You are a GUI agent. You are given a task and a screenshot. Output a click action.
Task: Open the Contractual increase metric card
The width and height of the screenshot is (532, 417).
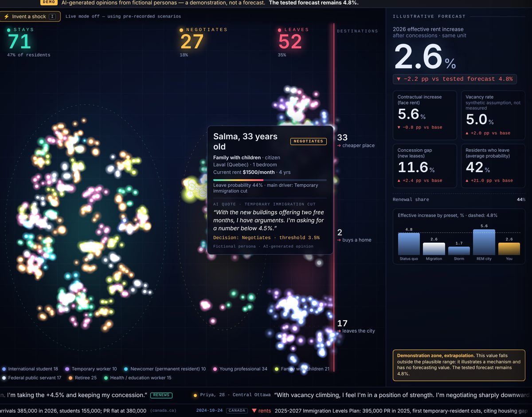click(425, 116)
